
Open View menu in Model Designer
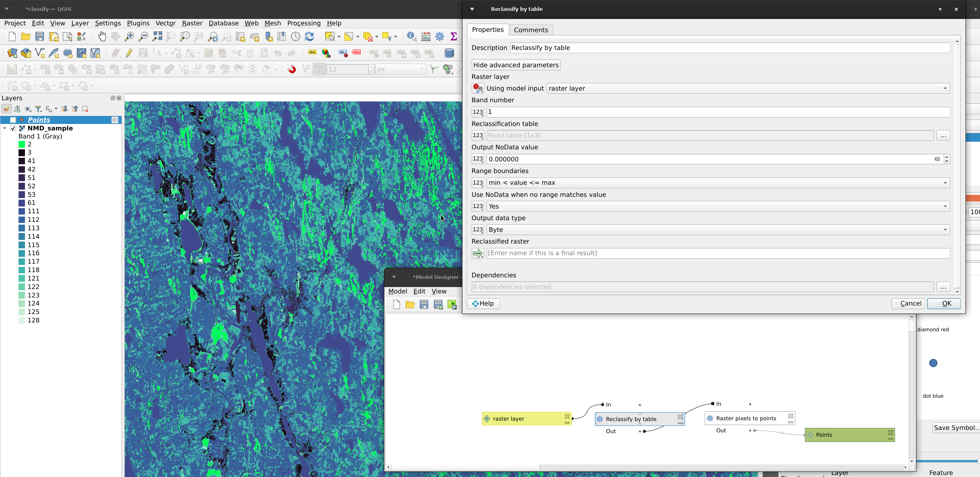pyautogui.click(x=439, y=291)
